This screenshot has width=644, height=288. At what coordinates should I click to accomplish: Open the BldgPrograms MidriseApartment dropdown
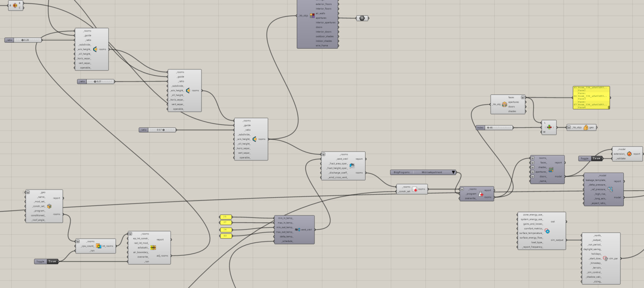pyautogui.click(x=453, y=172)
